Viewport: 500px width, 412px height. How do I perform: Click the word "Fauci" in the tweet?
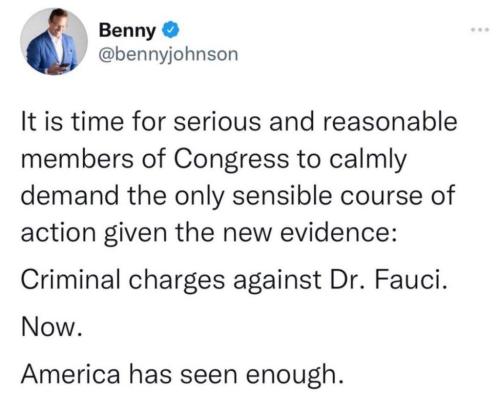[410, 279]
